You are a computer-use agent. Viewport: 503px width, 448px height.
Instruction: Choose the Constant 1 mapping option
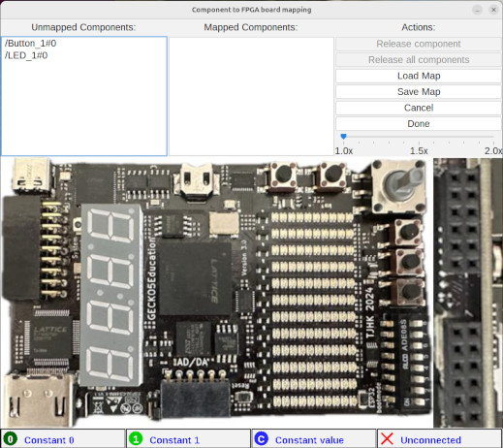pyautogui.click(x=188, y=439)
